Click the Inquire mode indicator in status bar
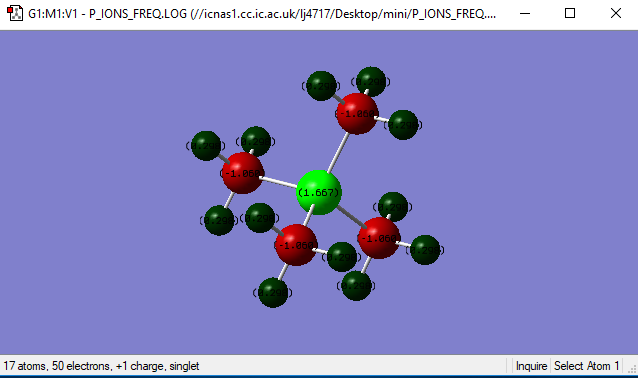Viewport: 638px width, 378px height. (x=531, y=366)
